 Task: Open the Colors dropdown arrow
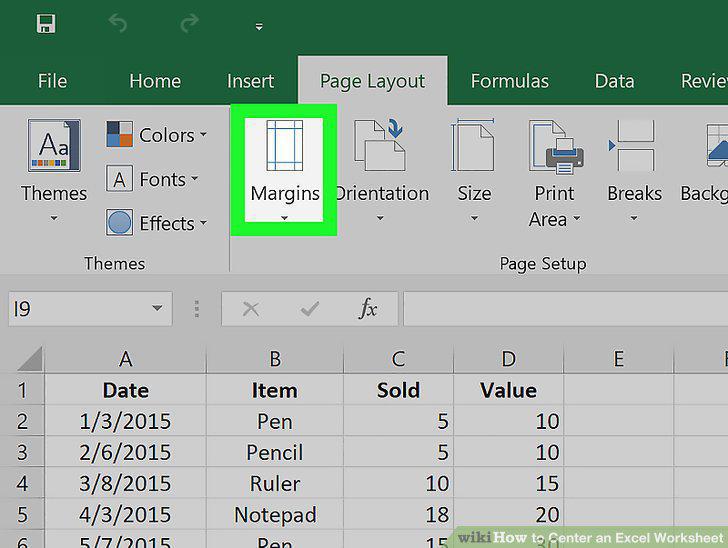(x=203, y=135)
